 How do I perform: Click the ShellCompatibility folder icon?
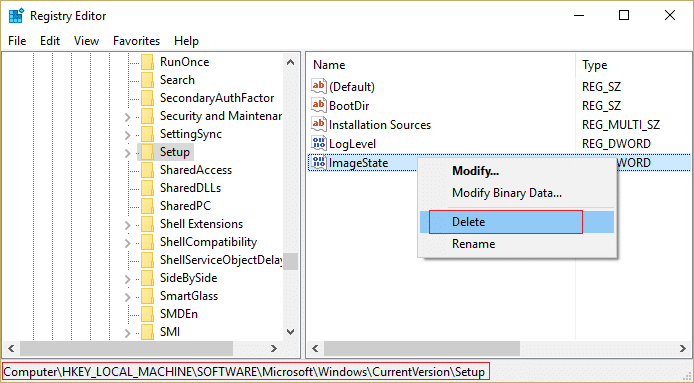[147, 242]
